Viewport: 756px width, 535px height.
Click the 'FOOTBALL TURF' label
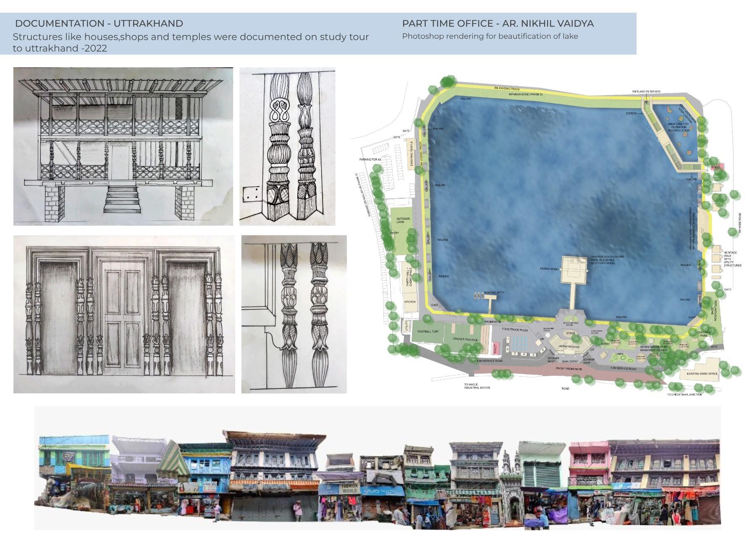coord(428,331)
